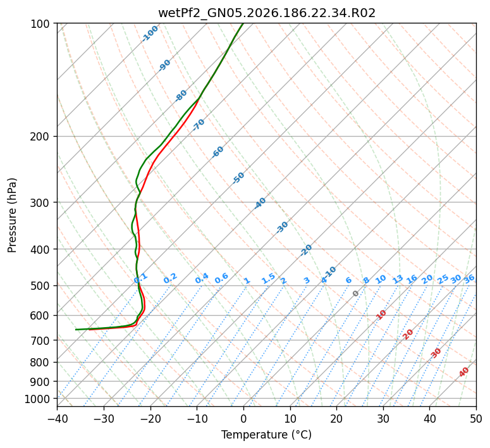The image size is (490, 448).
Task: Click the 13 mixing ratio label
Action: click(x=398, y=279)
